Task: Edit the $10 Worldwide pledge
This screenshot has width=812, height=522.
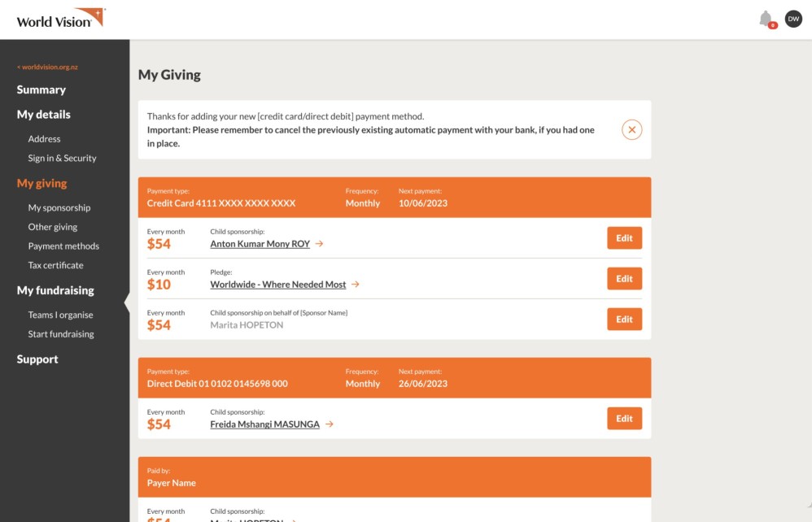Action: [624, 279]
